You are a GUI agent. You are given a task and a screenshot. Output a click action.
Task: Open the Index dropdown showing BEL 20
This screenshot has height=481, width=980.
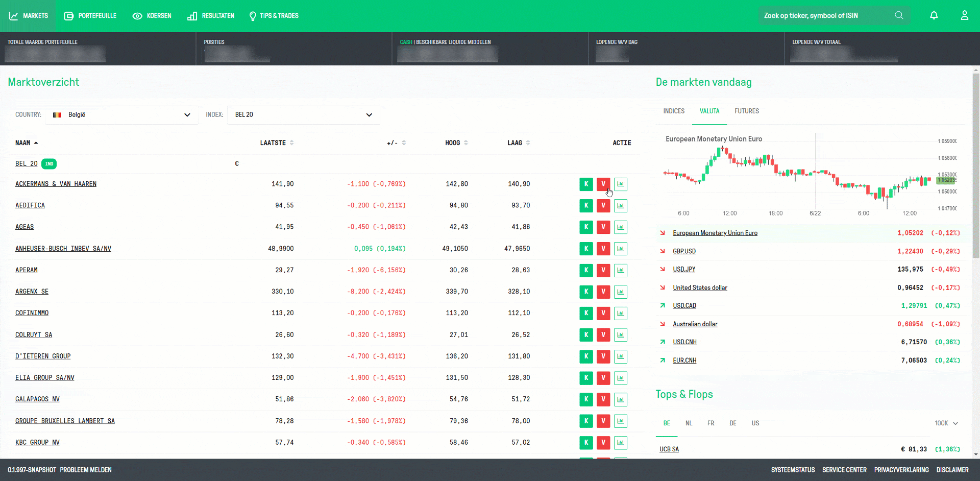point(304,115)
